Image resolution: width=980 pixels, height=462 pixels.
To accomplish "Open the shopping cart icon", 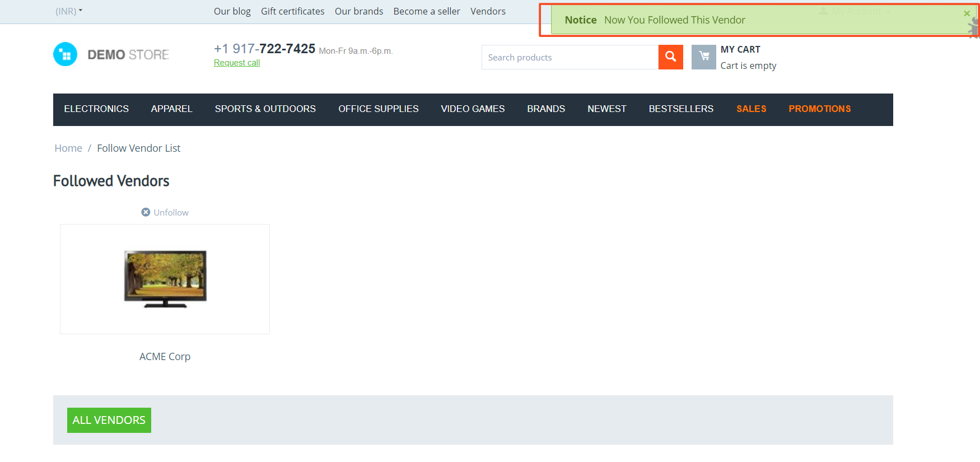I will 704,57.
